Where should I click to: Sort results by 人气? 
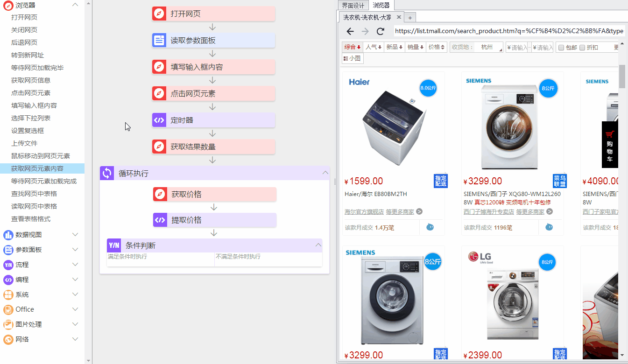[374, 47]
